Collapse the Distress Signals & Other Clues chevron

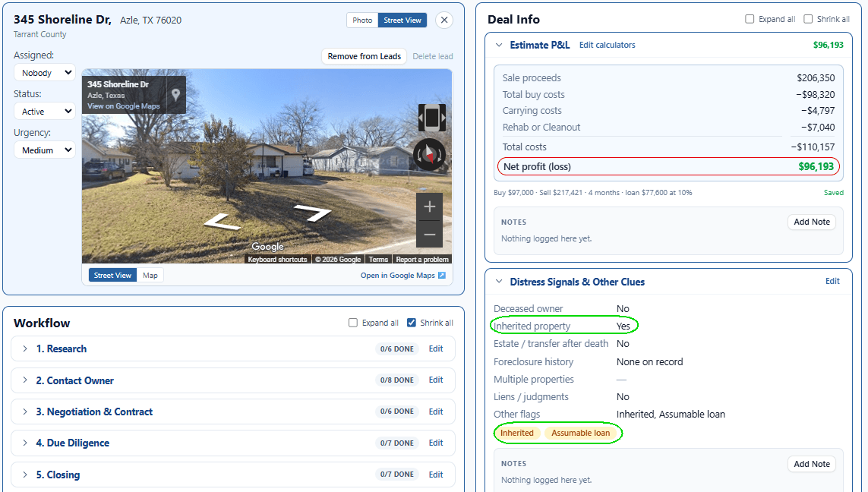click(x=499, y=282)
